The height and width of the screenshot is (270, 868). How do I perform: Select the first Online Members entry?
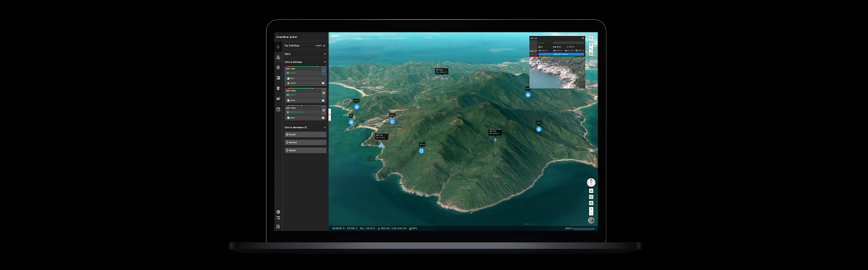(305, 135)
